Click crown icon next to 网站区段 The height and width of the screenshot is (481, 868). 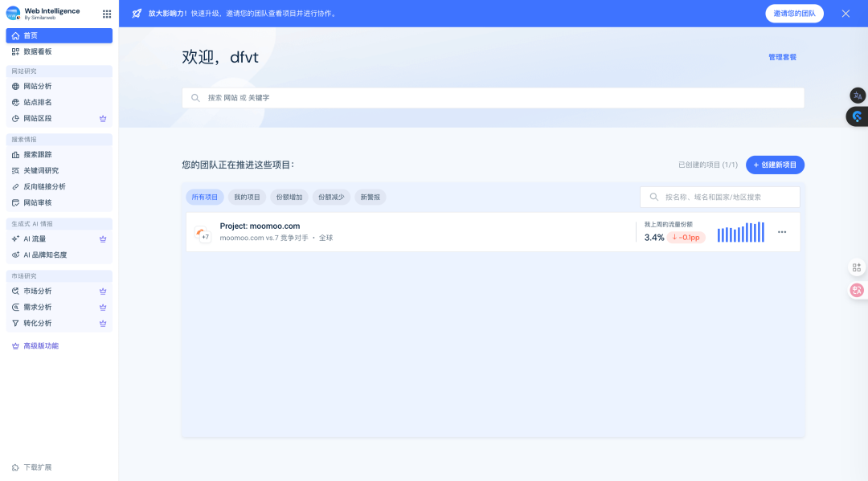[x=103, y=118]
